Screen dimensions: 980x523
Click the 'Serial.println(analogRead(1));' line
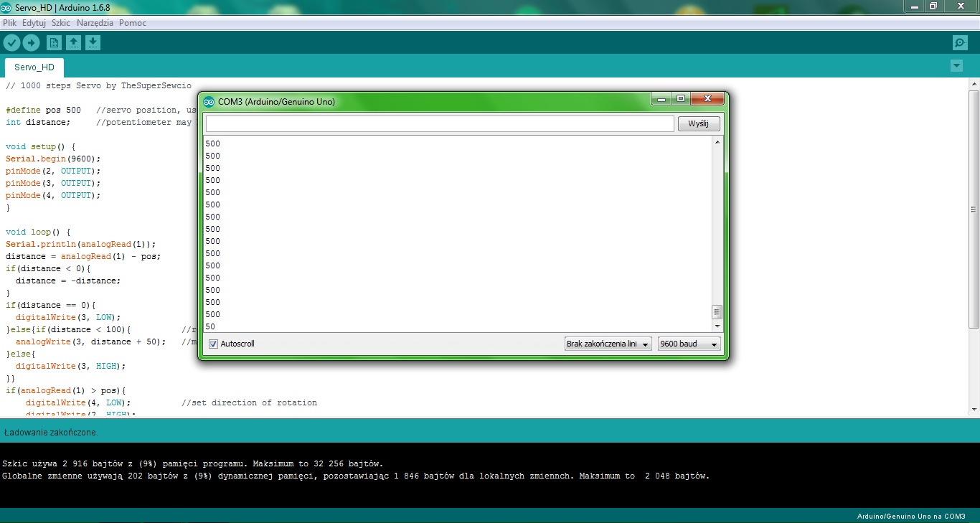tap(81, 244)
